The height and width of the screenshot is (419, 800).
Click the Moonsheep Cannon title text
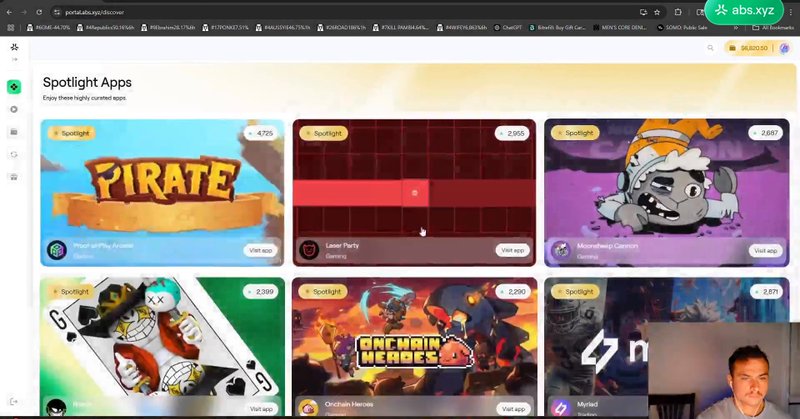click(x=607, y=246)
